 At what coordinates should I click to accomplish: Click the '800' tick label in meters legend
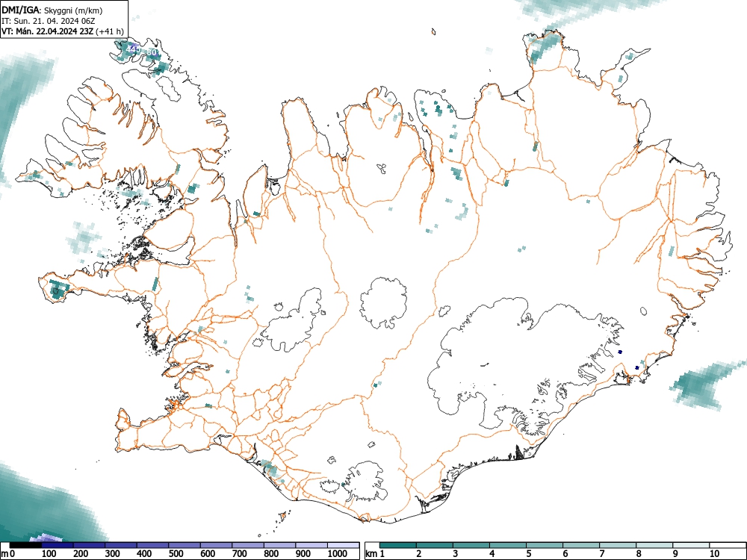tap(271, 554)
